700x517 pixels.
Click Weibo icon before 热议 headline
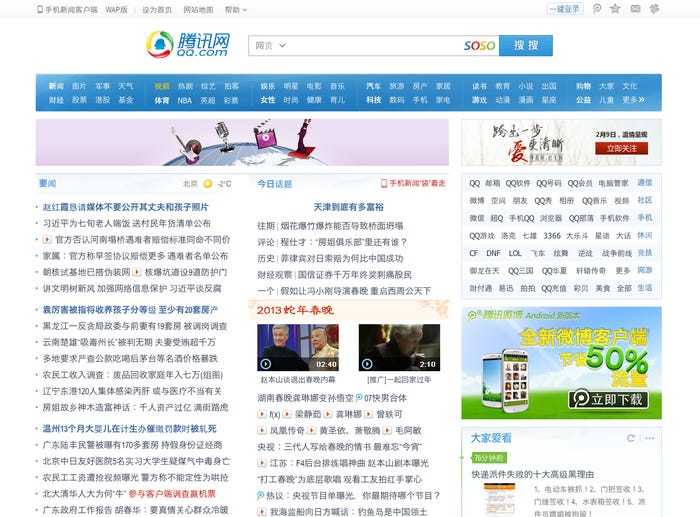261,495
